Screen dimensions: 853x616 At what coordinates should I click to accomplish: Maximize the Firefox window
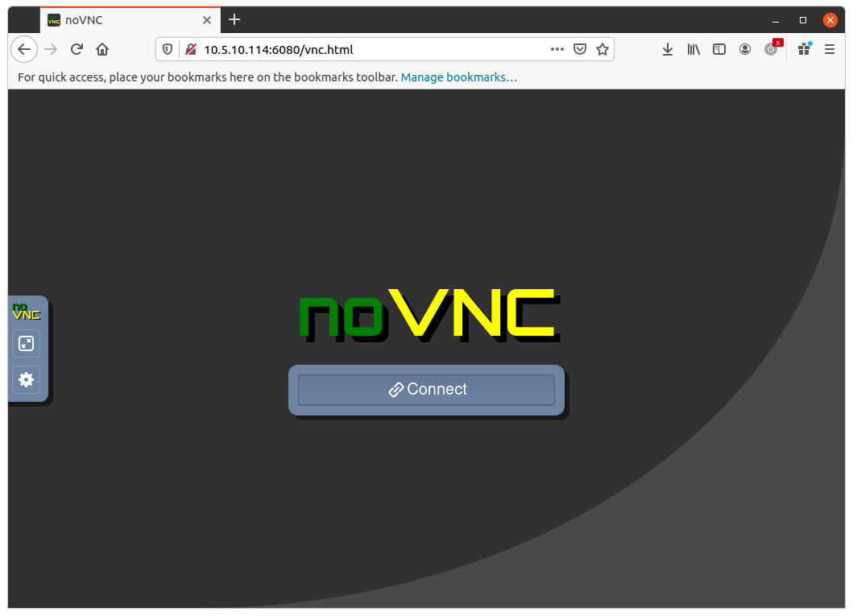click(803, 20)
